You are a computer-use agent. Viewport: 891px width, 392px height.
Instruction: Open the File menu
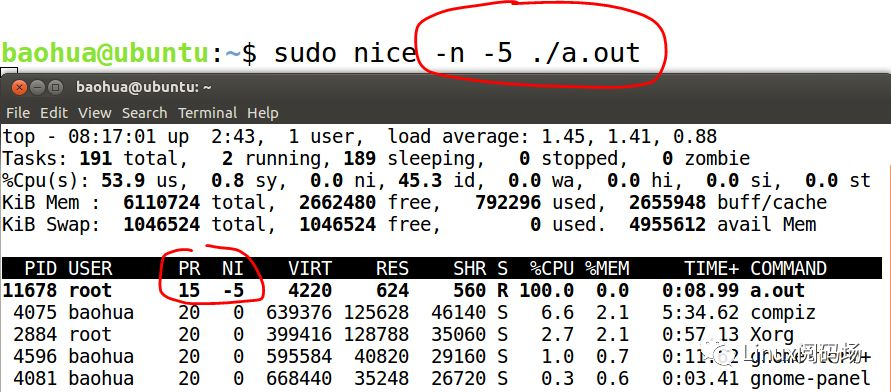coord(18,113)
